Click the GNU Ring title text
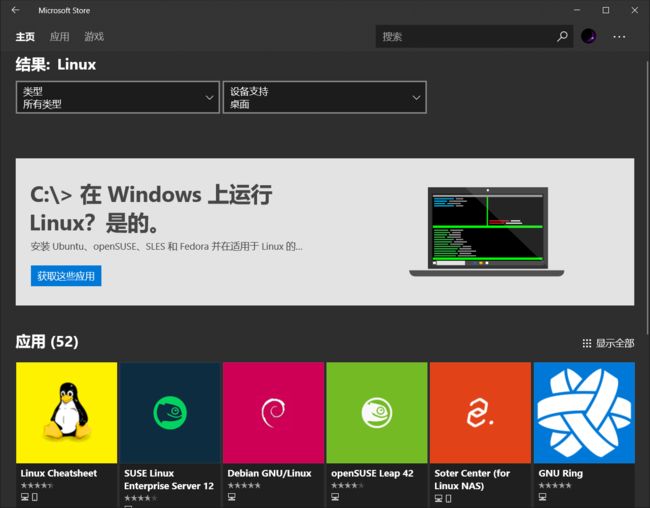 pyautogui.click(x=560, y=473)
